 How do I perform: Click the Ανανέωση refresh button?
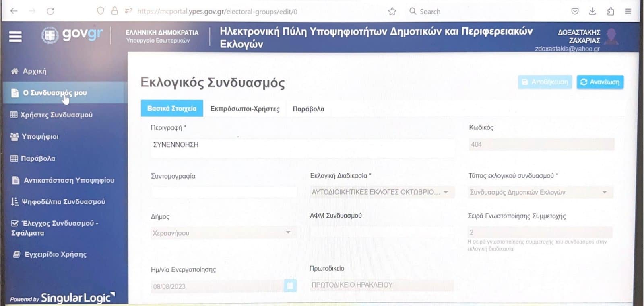[x=600, y=82]
